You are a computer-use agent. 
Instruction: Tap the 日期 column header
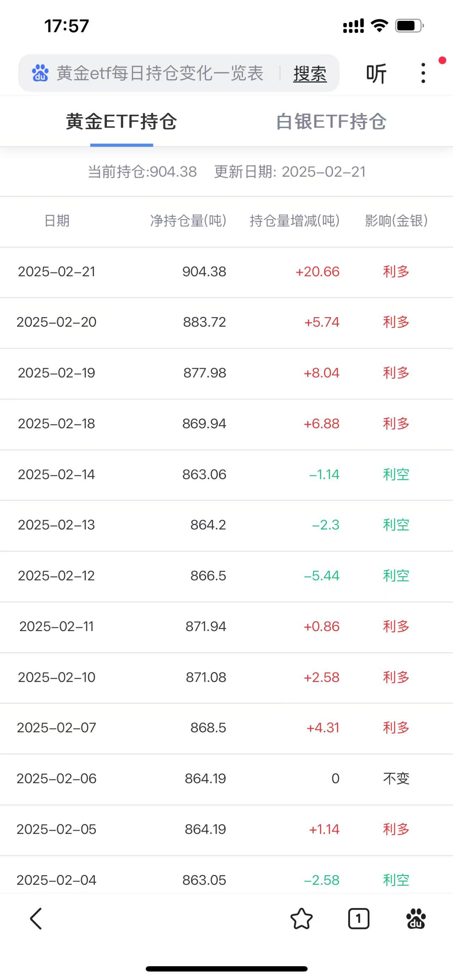click(x=57, y=220)
